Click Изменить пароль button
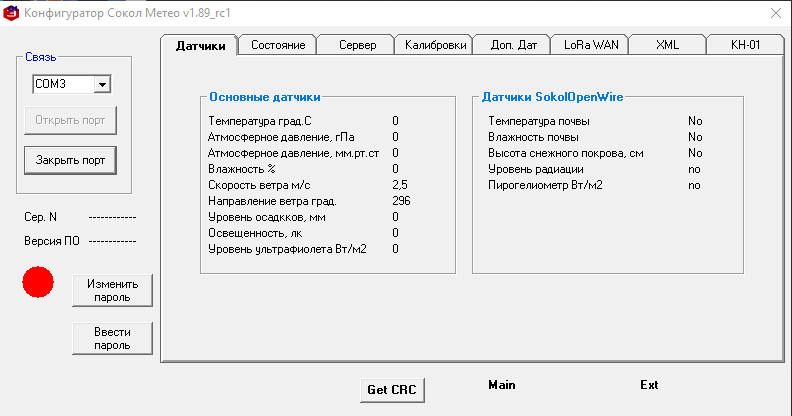Viewport: 792px width, 416px height. coord(112,290)
